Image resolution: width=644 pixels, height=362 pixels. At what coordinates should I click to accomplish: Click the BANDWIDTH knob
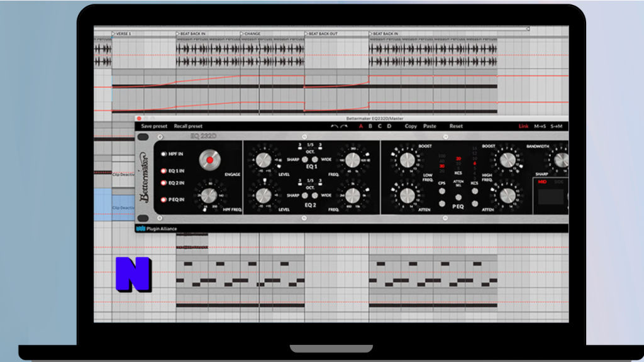(x=562, y=160)
